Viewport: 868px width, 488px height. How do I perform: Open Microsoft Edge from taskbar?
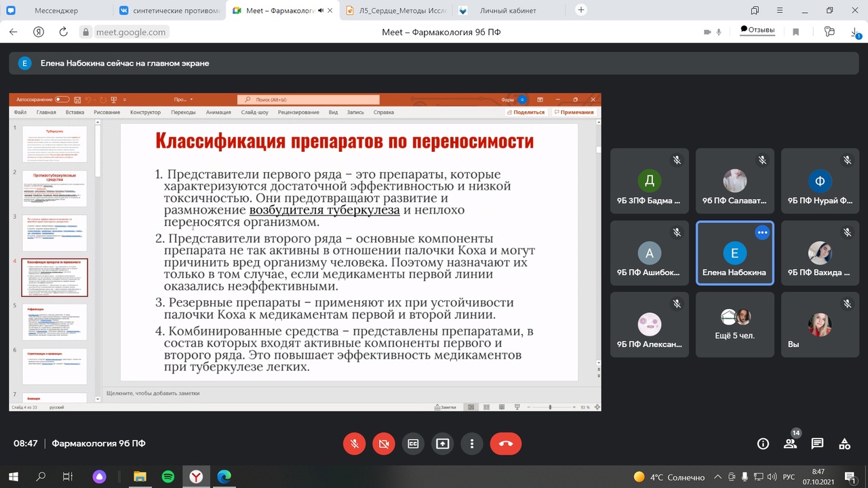[x=224, y=477]
